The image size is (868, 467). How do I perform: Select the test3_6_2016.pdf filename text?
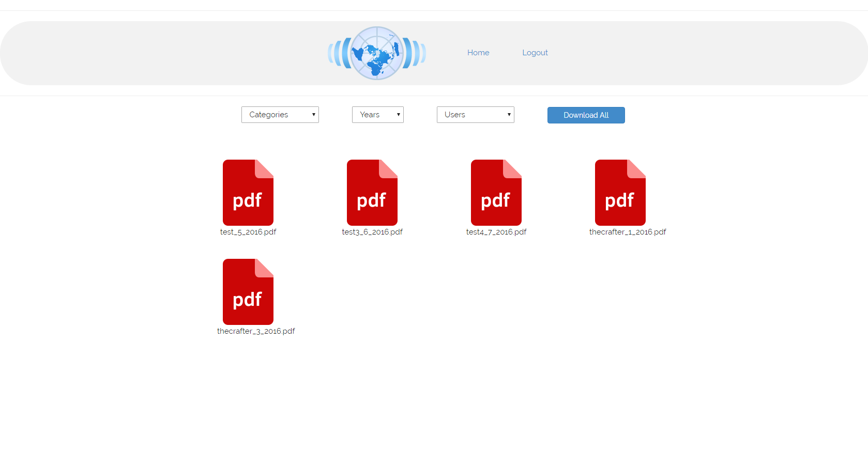click(x=372, y=232)
